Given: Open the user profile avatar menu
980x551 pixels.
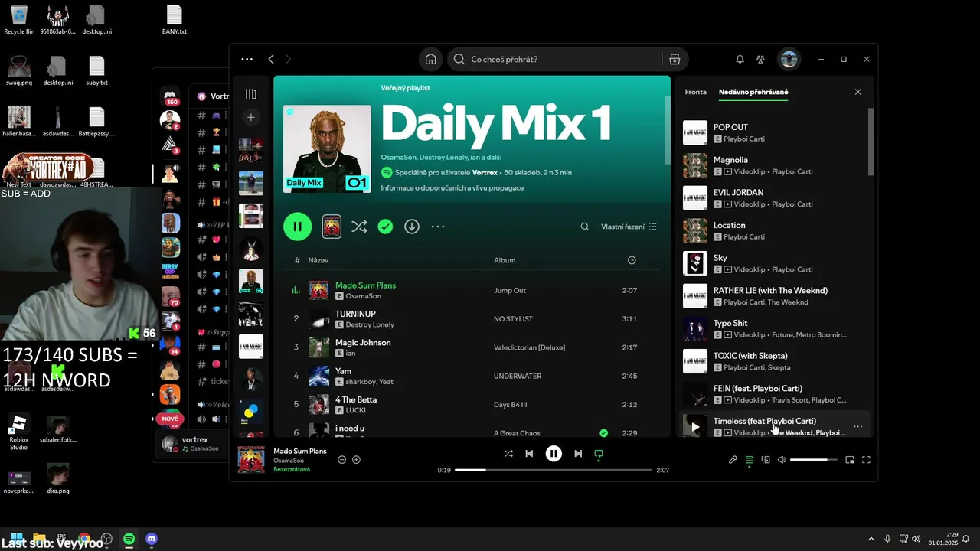Looking at the screenshot, I should pos(789,59).
